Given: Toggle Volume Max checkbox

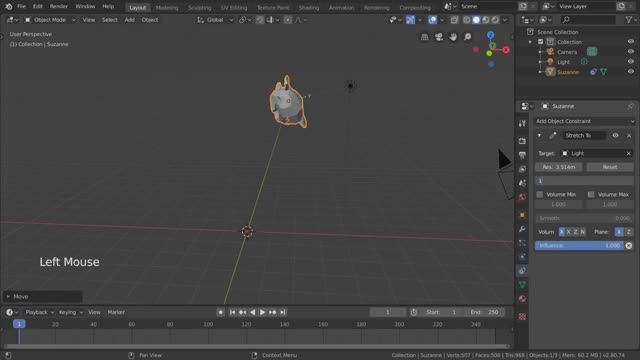Looking at the screenshot, I should 591,194.
